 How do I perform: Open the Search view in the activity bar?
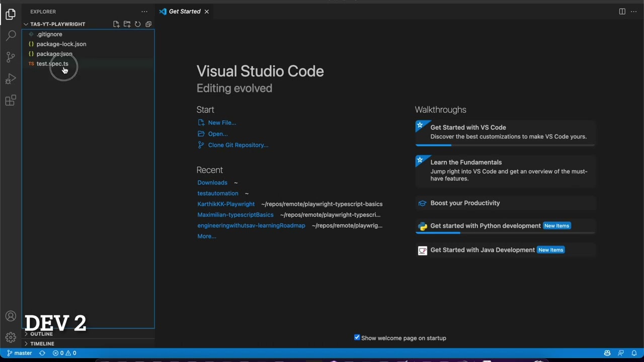click(11, 36)
